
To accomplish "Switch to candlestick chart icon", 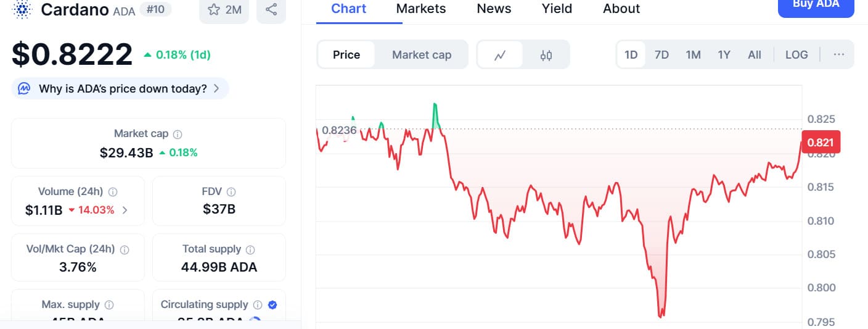I will pos(546,55).
